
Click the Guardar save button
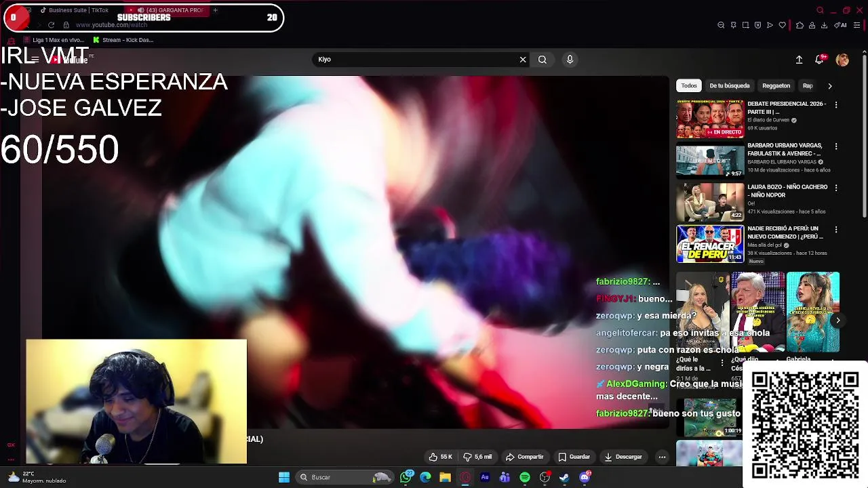574,457
